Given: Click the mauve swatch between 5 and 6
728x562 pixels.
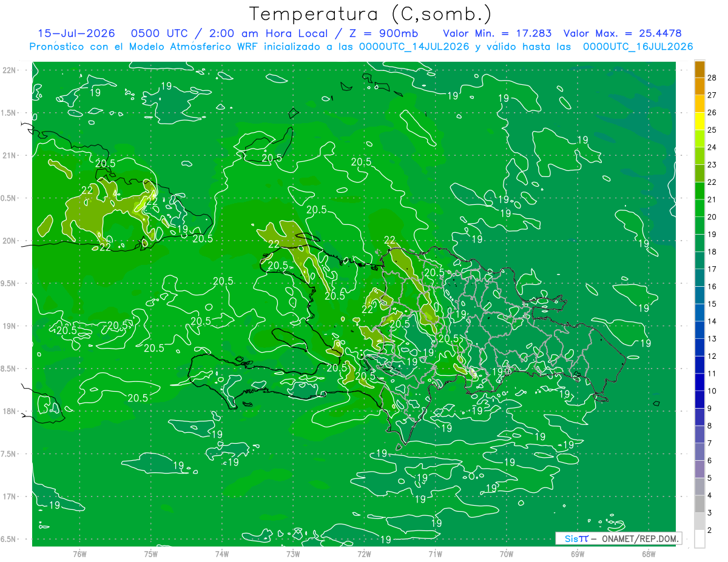Looking at the screenshot, I should tap(699, 469).
